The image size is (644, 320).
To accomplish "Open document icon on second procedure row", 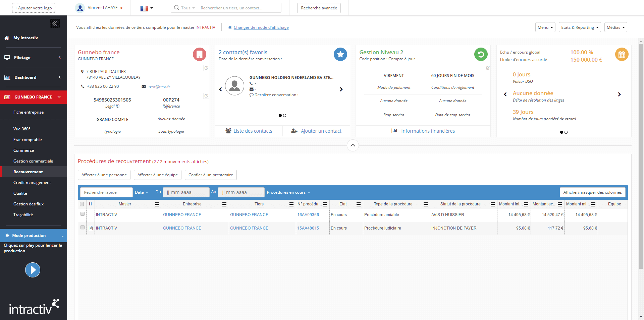I will [91, 228].
